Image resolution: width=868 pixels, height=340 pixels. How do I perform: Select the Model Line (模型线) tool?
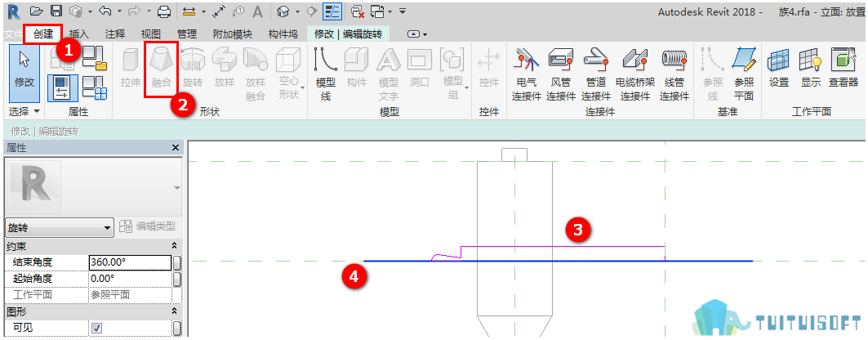[326, 74]
